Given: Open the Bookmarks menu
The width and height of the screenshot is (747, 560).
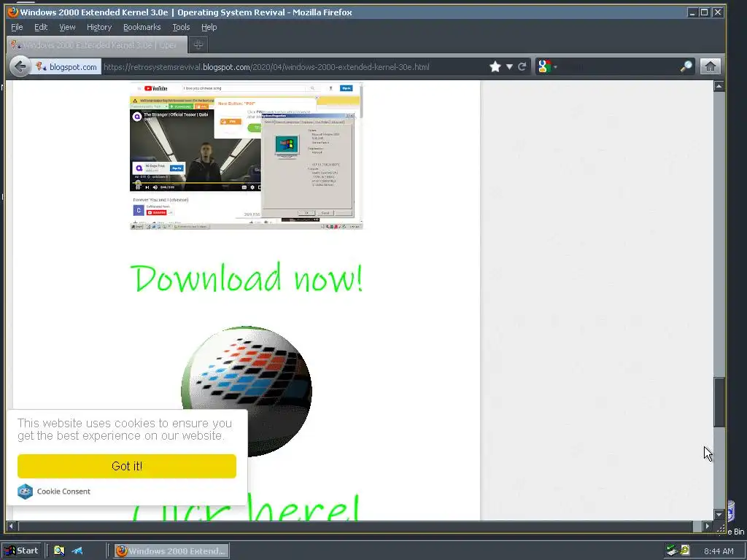Looking at the screenshot, I should tap(142, 27).
